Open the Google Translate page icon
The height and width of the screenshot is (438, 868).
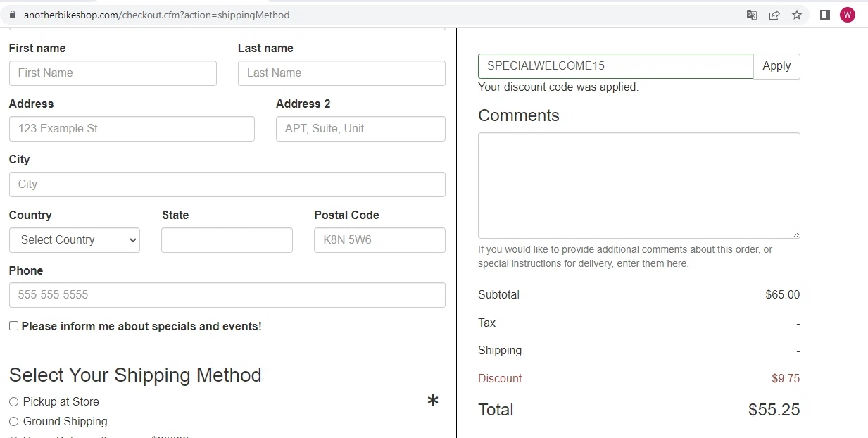click(x=752, y=15)
